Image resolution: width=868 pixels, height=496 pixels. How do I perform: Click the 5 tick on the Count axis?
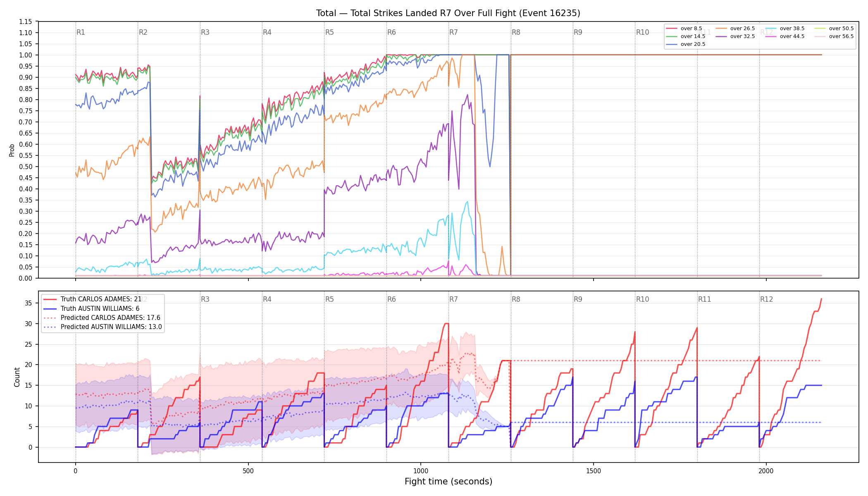30,427
